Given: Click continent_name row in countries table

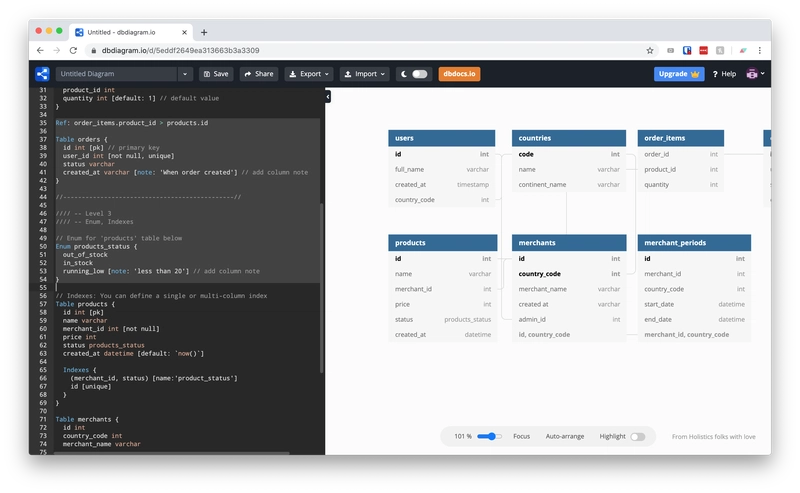Looking at the screenshot, I should 569,185.
